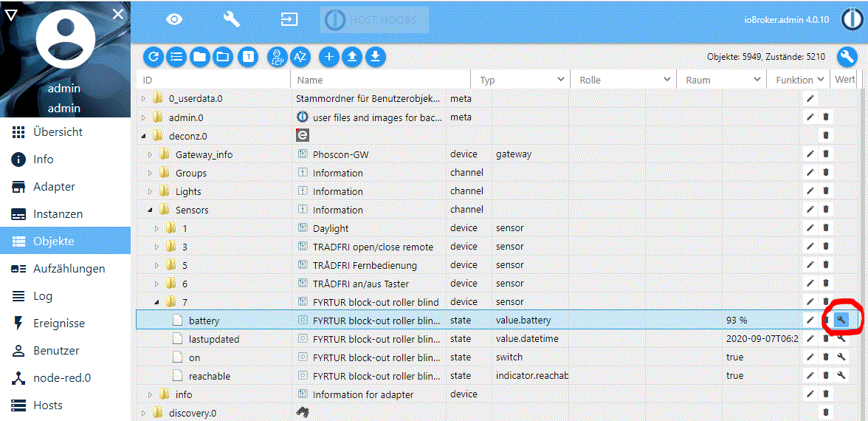Select the lastupdated state row
868x421 pixels.
(214, 339)
